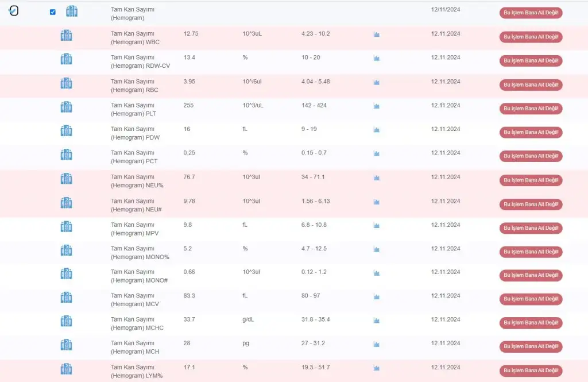
Task: View the chart icon for the MCV row
Action: [x=377, y=297]
